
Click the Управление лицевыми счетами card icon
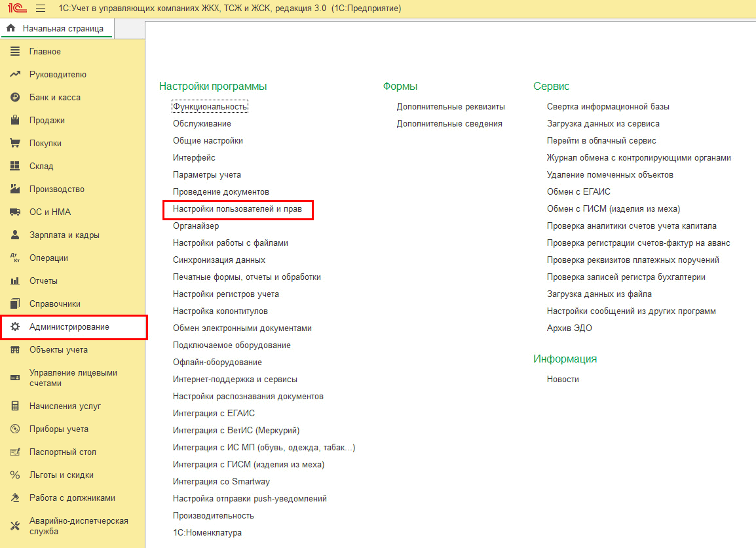click(15, 378)
